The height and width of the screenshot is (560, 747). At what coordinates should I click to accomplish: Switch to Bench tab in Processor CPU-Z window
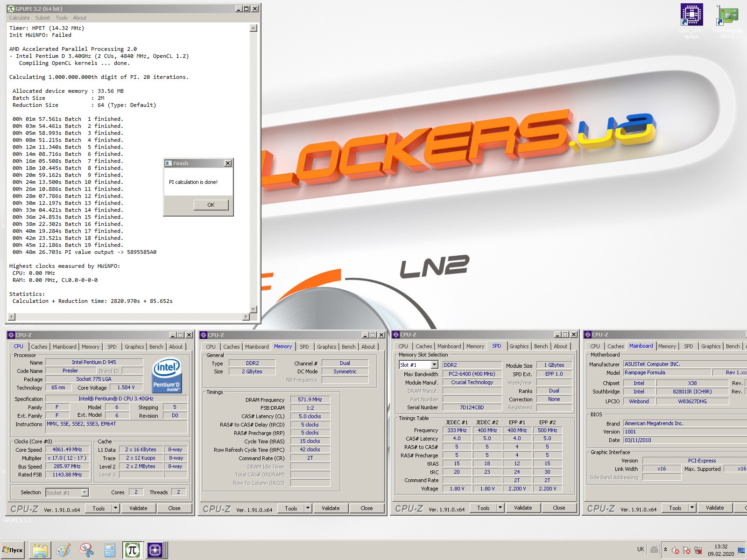pyautogui.click(x=156, y=347)
